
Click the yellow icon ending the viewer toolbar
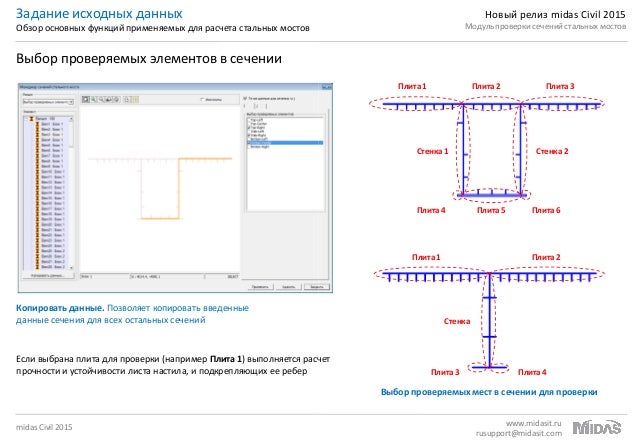[135, 99]
